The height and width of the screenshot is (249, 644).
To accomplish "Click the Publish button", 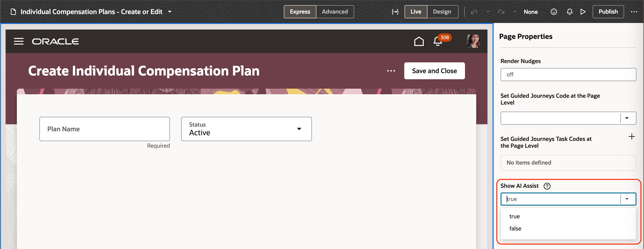I will tap(608, 12).
